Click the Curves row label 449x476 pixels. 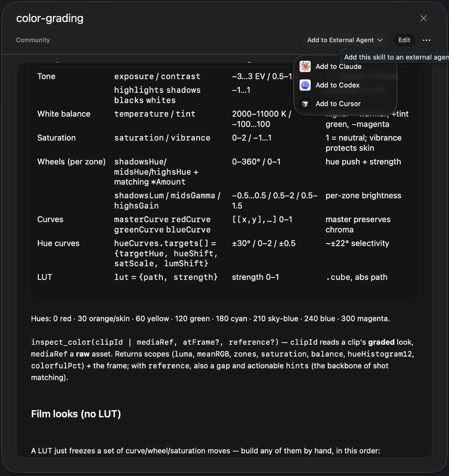(50, 219)
